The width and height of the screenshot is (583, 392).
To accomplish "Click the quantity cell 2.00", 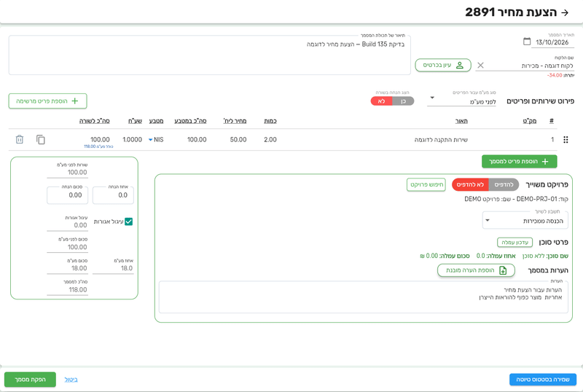I will (270, 140).
